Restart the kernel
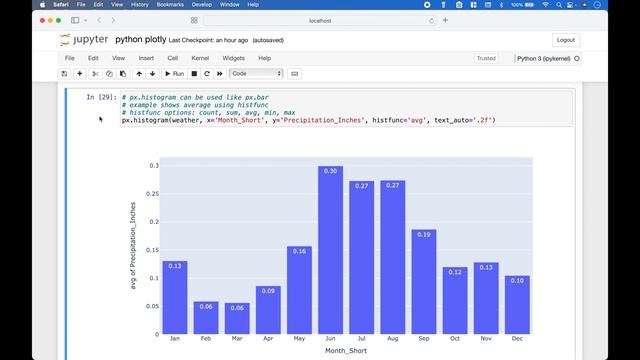Screen dimensions: 640x360 (x=207, y=74)
